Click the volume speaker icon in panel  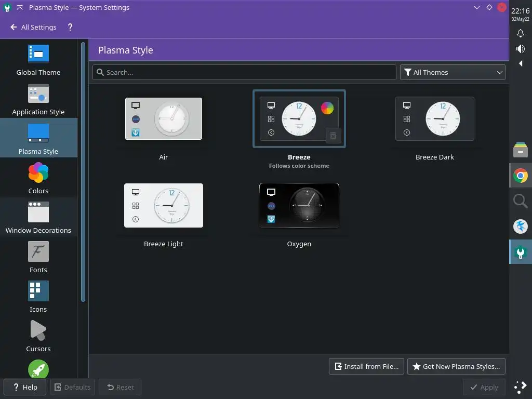pos(520,49)
